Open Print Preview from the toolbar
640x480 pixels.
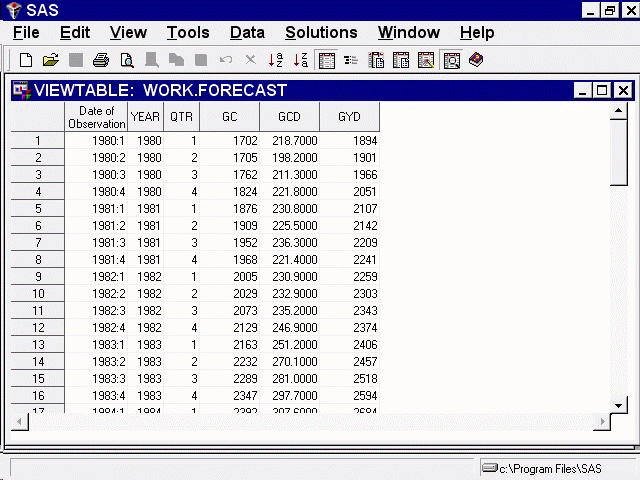[126, 61]
